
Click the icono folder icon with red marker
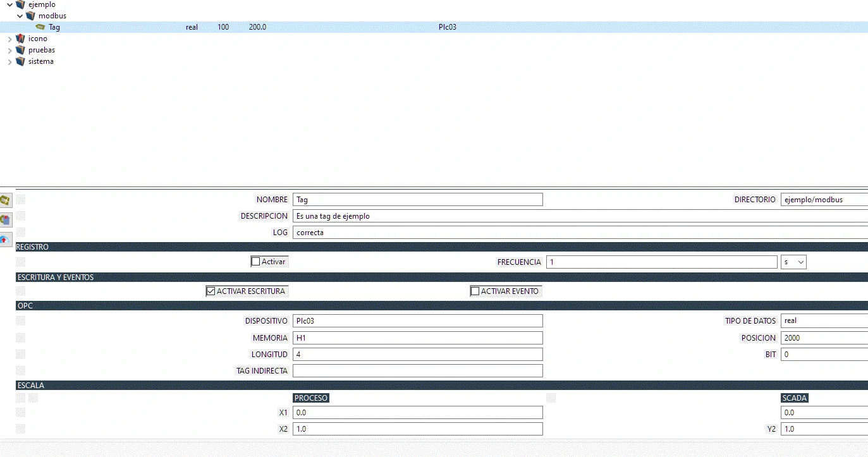coord(21,39)
